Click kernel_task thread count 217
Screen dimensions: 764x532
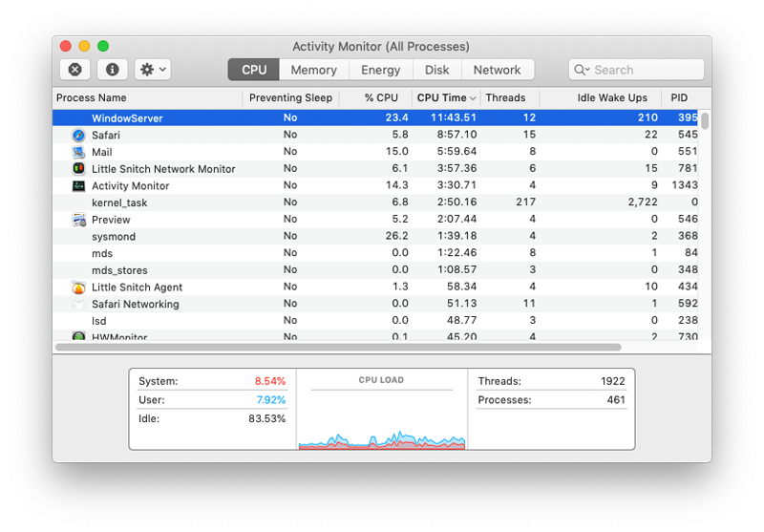click(526, 202)
